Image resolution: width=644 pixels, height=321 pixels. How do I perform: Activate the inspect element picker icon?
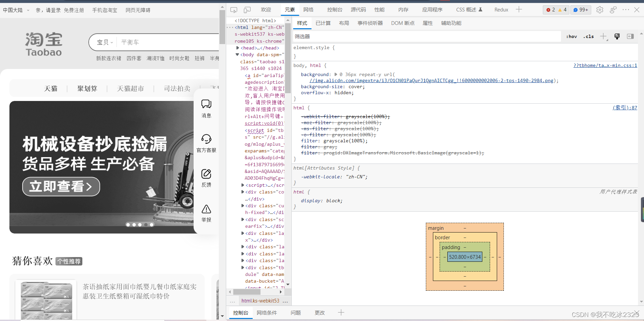pos(234,10)
